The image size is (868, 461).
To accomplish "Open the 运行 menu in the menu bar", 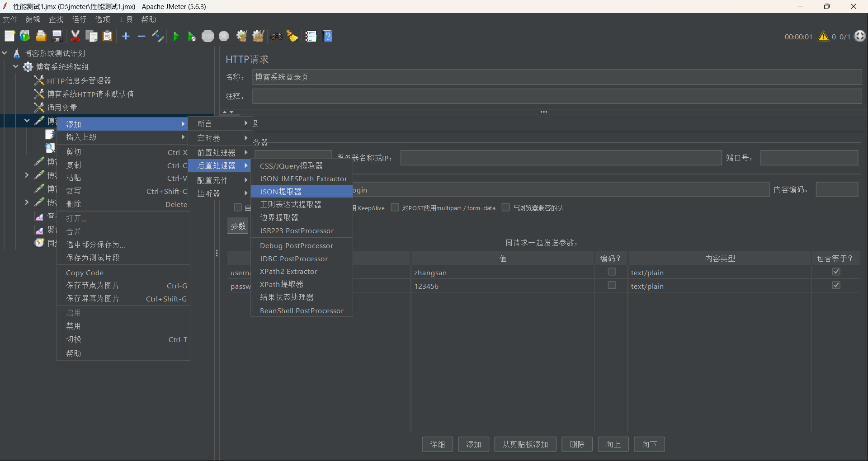I will (x=79, y=19).
